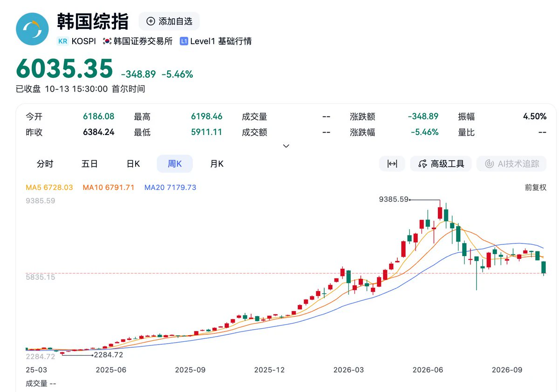Switch to the 分时 tab
The width and height of the screenshot is (559, 392).
click(x=45, y=164)
